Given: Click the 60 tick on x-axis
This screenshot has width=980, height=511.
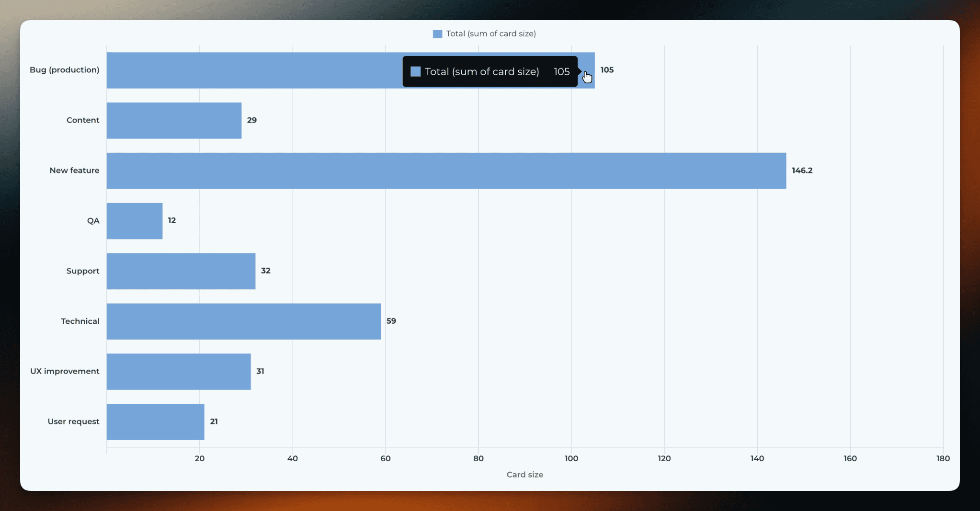Looking at the screenshot, I should point(386,458).
